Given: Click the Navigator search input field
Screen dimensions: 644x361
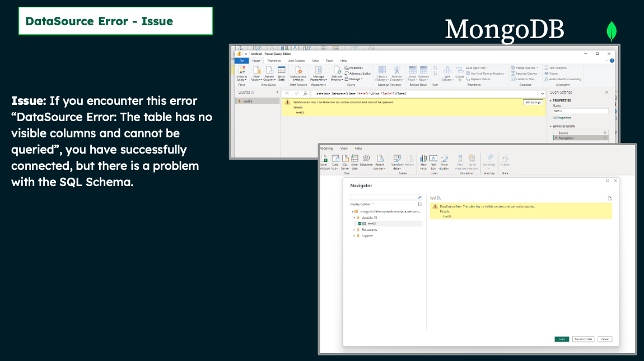Looking at the screenshot, I should [384, 198].
